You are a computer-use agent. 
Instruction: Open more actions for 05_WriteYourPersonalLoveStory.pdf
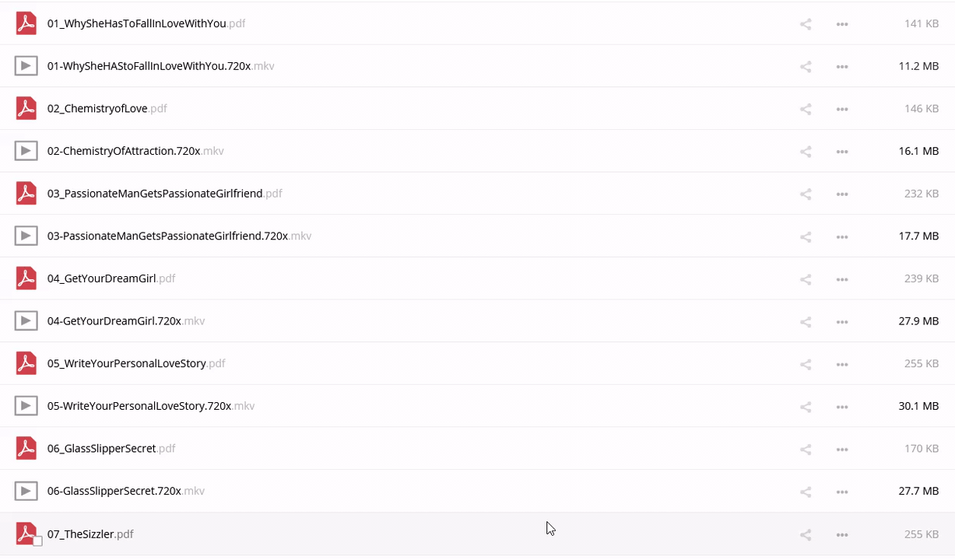[841, 364]
